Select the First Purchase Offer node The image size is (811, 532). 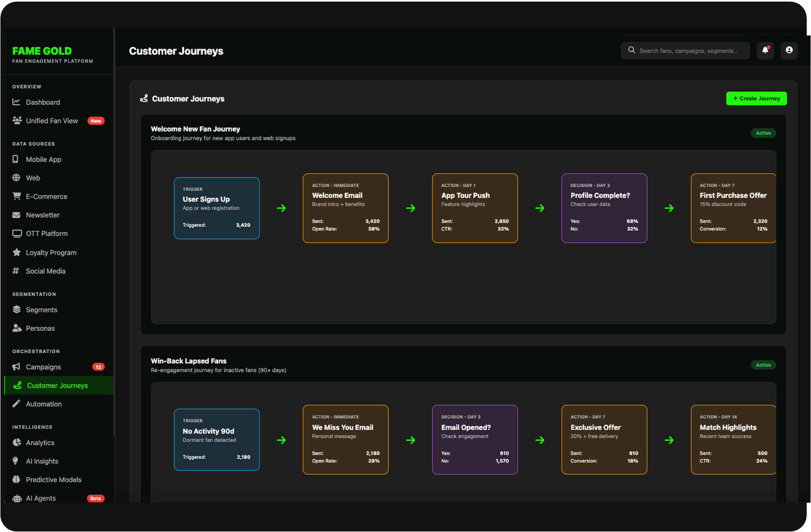733,208
